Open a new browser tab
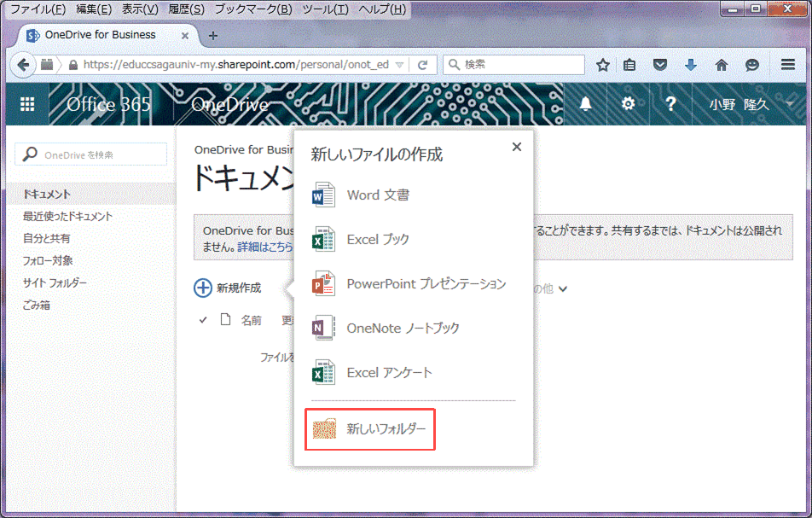 click(x=213, y=36)
